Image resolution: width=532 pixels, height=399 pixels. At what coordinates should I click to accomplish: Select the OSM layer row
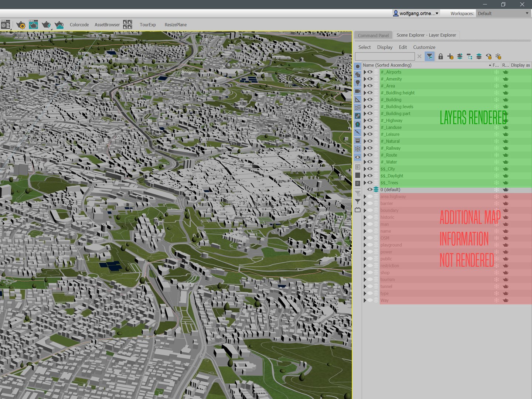coord(447,238)
